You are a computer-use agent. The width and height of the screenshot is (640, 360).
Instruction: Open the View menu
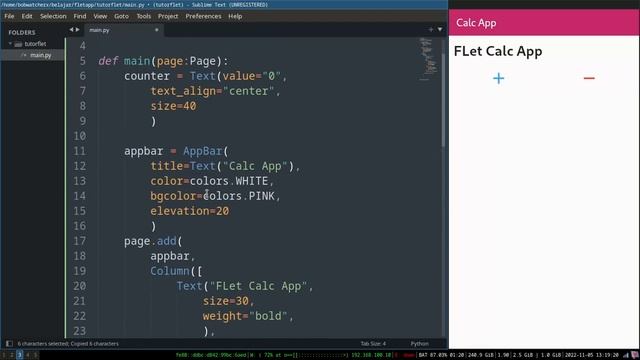(100, 16)
